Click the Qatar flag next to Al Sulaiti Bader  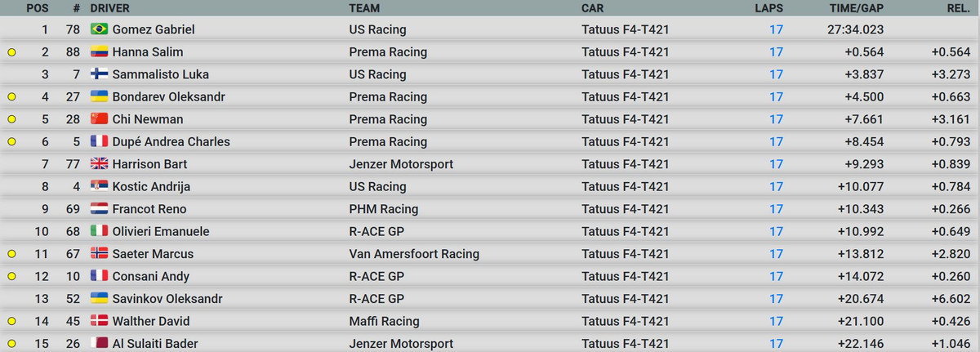tap(100, 344)
